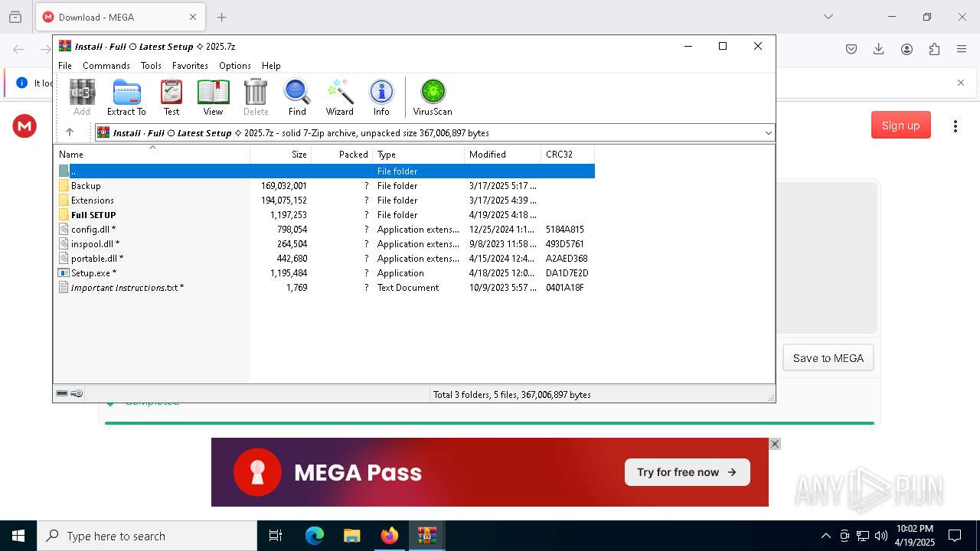
Task: Click the Windows search box
Action: (x=147, y=536)
